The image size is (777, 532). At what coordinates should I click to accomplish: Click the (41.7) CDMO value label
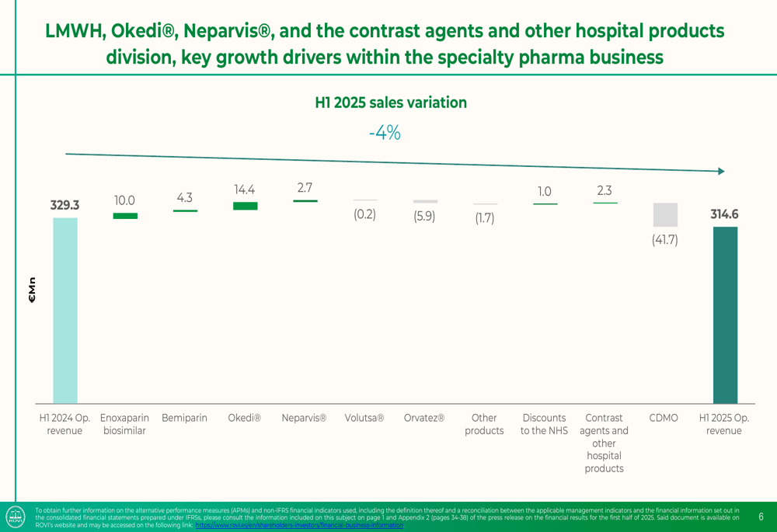tap(664, 240)
